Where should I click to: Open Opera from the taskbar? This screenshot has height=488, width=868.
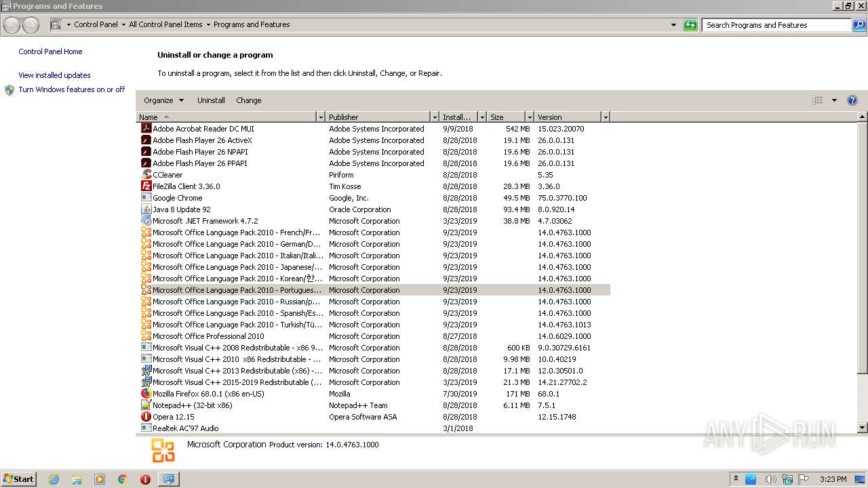(x=145, y=479)
